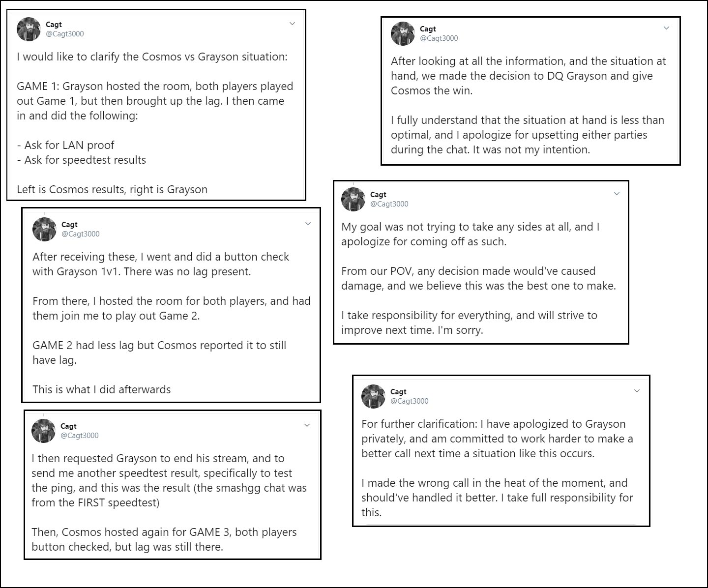Screen dimensions: 708x588
Task: Click avatar on the 'button check' tweet
Action: (44, 230)
